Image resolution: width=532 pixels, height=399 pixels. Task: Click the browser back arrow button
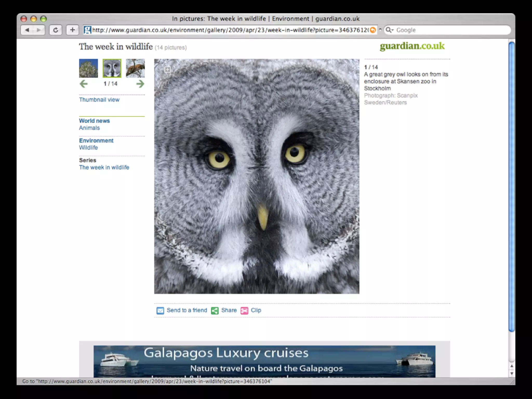point(27,30)
